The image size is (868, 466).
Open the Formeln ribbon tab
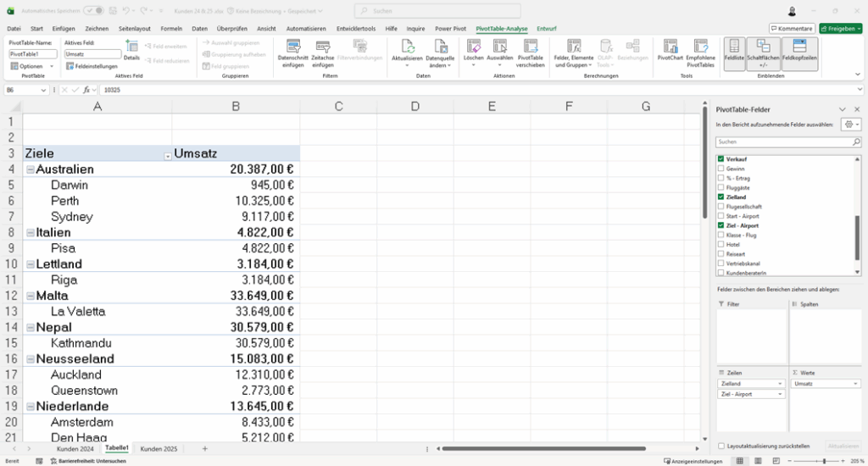[171, 29]
